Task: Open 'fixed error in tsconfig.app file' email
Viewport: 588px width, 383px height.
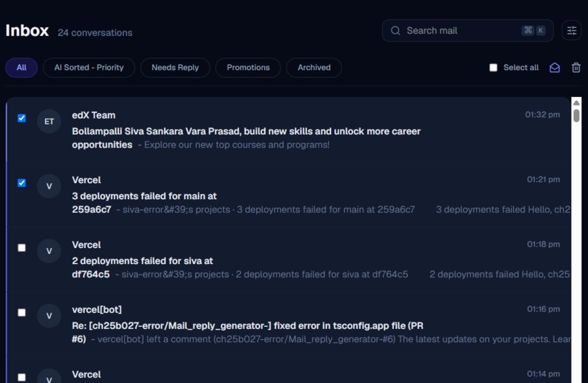Action: (289, 325)
